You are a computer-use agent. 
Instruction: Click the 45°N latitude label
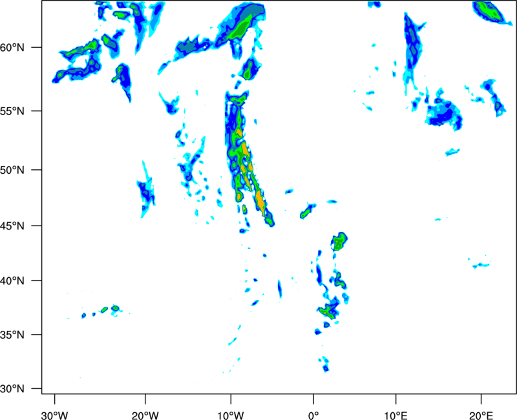coord(12,226)
